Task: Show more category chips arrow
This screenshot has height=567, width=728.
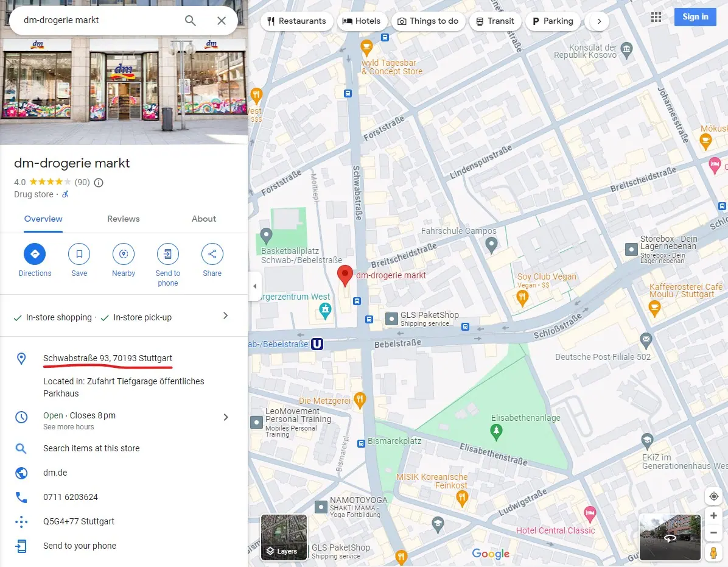Action: click(599, 21)
